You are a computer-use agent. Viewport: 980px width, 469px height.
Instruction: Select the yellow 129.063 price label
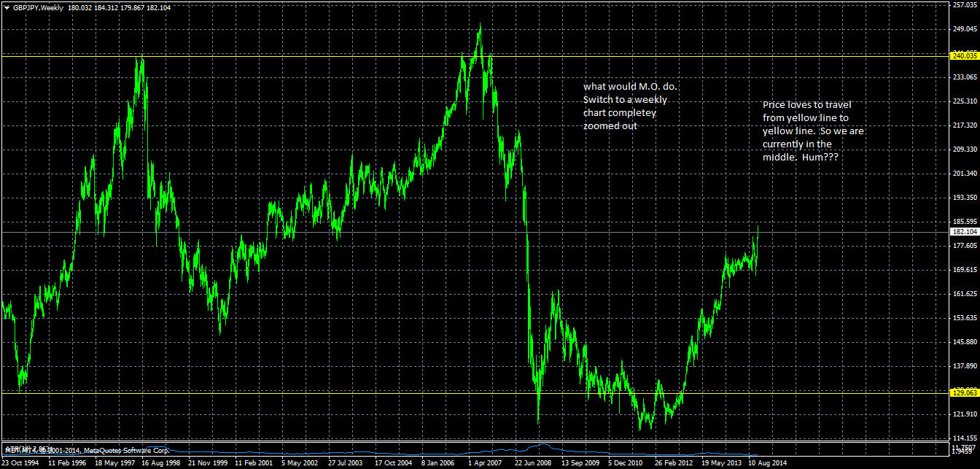click(965, 392)
